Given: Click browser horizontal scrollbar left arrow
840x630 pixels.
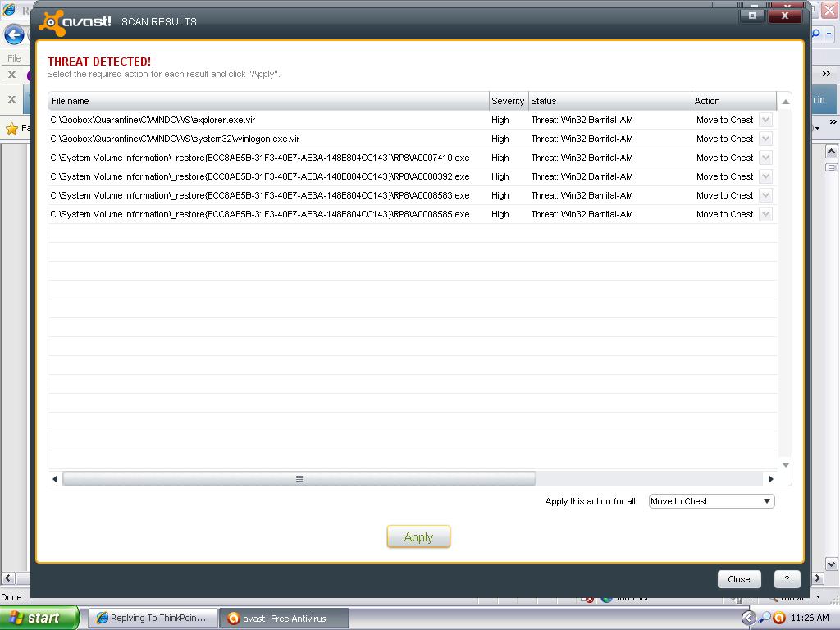Looking at the screenshot, I should 7,578.
